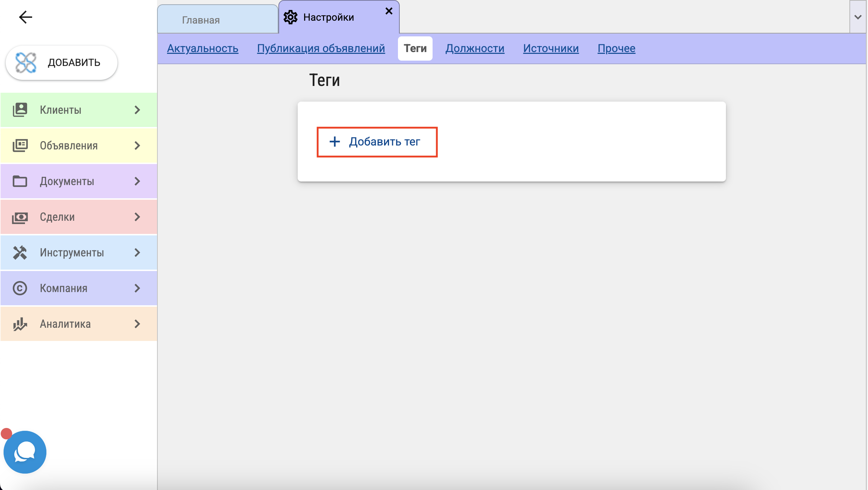Click the Добавить тег button label
The width and height of the screenshot is (868, 490).
pyautogui.click(x=385, y=142)
